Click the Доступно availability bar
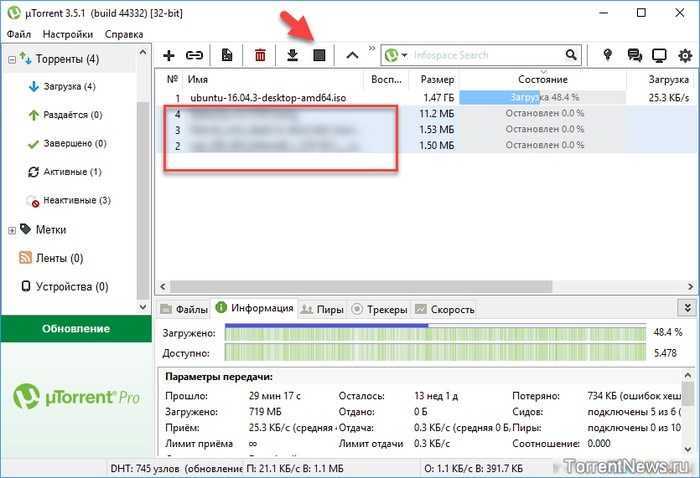The width and height of the screenshot is (700, 478). (435, 353)
